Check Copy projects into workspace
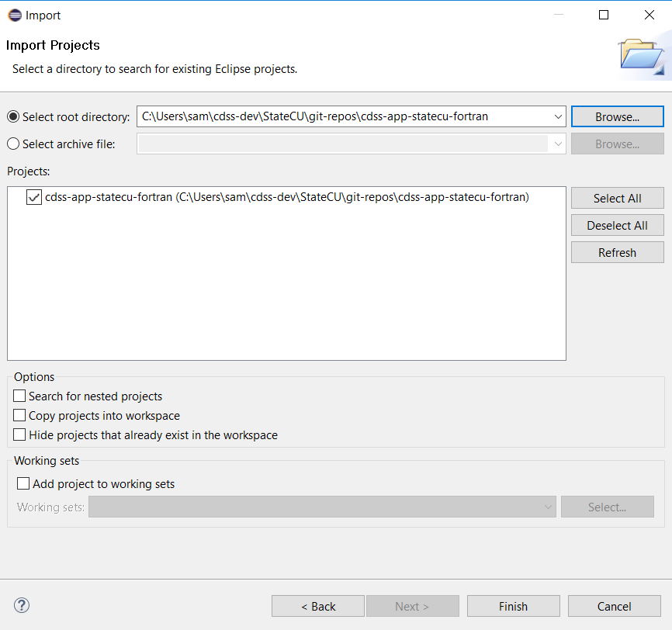This screenshot has height=630, width=672. click(19, 415)
